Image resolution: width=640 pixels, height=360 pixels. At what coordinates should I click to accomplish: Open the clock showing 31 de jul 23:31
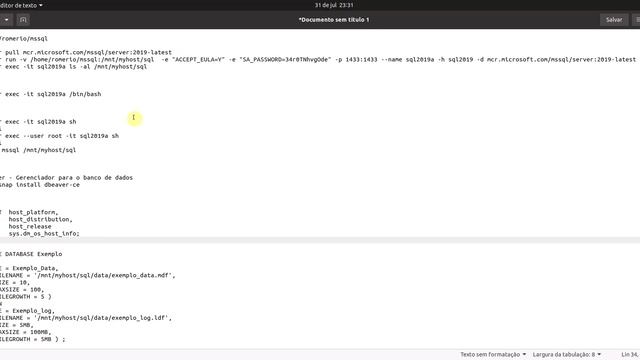334,5
